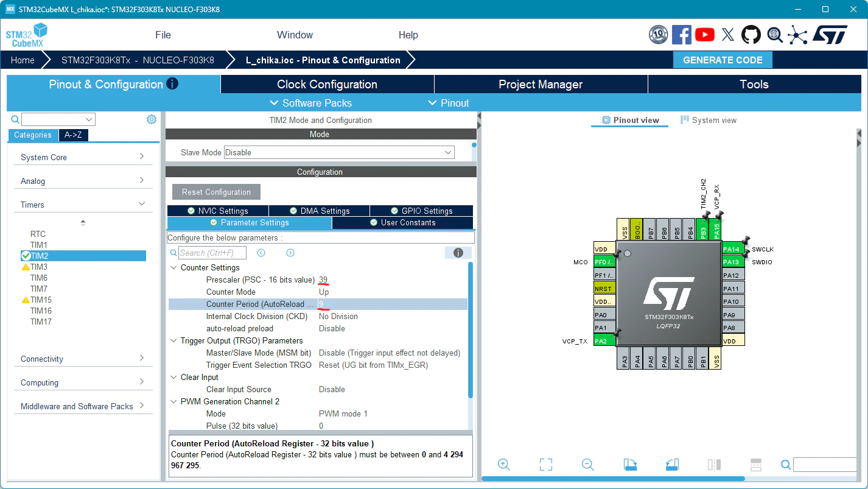Select TIM3 in the timers list

pyautogui.click(x=39, y=267)
